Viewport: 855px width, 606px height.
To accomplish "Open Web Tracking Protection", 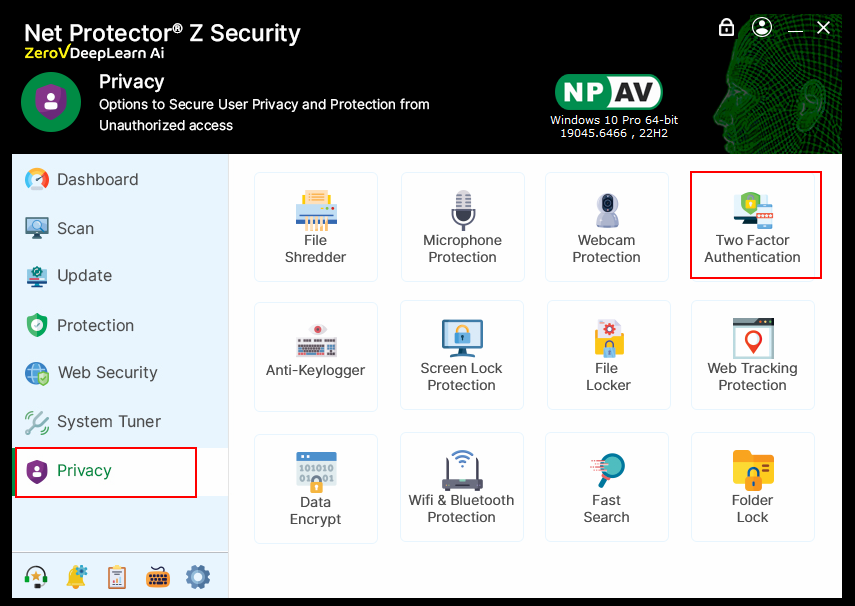I will click(x=752, y=356).
